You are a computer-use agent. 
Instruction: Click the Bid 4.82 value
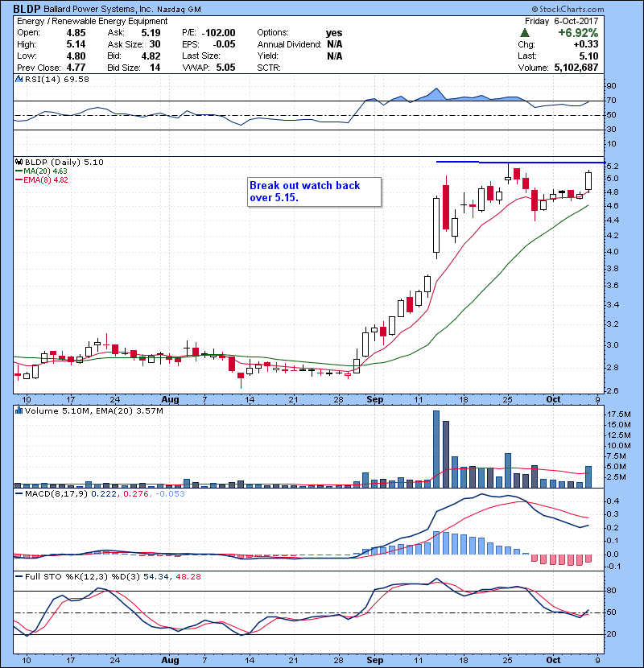coord(151,56)
